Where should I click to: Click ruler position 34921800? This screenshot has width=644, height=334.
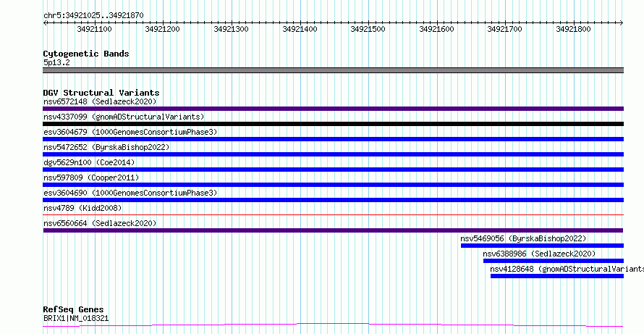click(x=573, y=29)
